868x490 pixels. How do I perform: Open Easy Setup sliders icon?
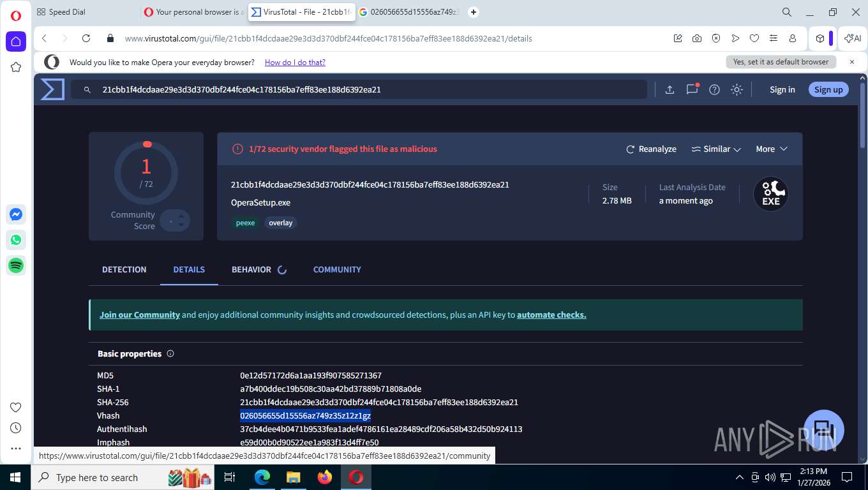(x=774, y=38)
